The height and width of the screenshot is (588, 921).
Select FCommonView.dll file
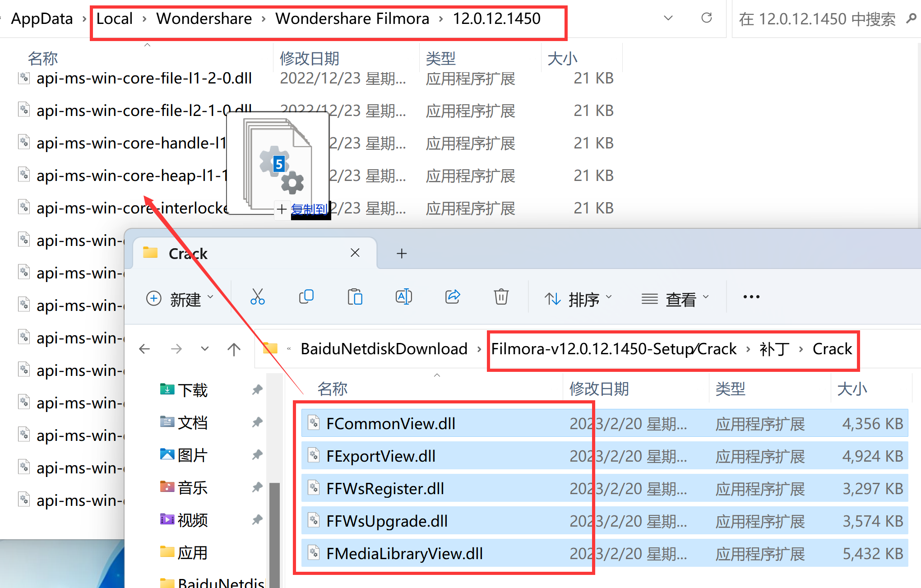coord(605,423)
